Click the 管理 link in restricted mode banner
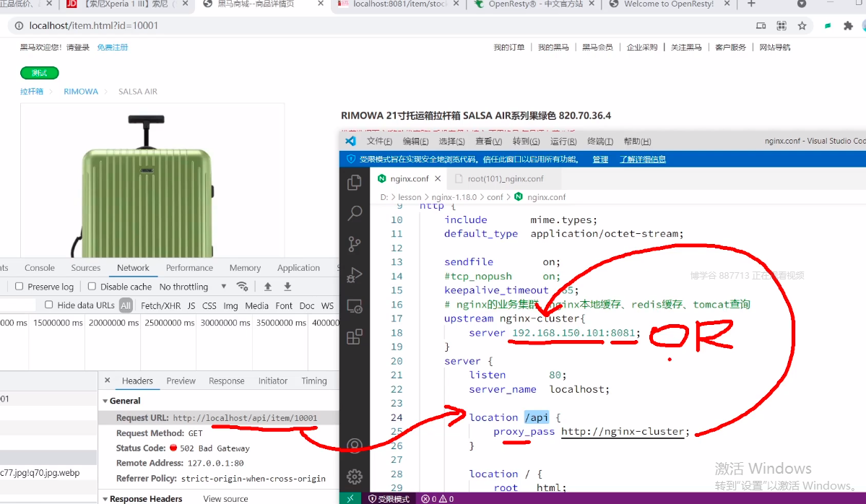The width and height of the screenshot is (866, 504). (599, 160)
